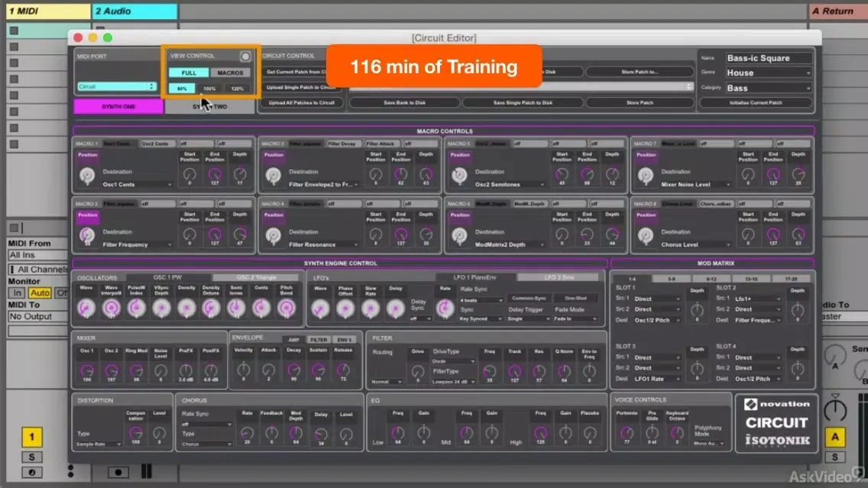Open the Distortion Type Sample Rate dropdown
Screen dimensions: 868x488
click(x=99, y=444)
